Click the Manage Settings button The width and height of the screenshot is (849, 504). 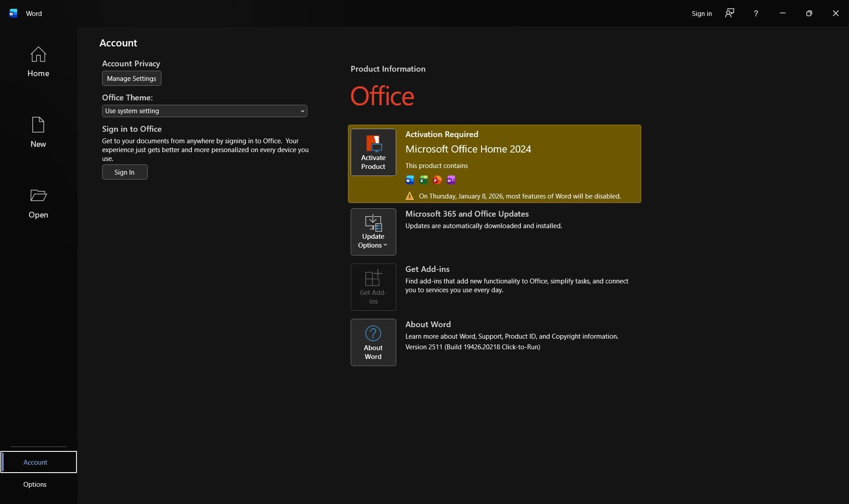[131, 78]
